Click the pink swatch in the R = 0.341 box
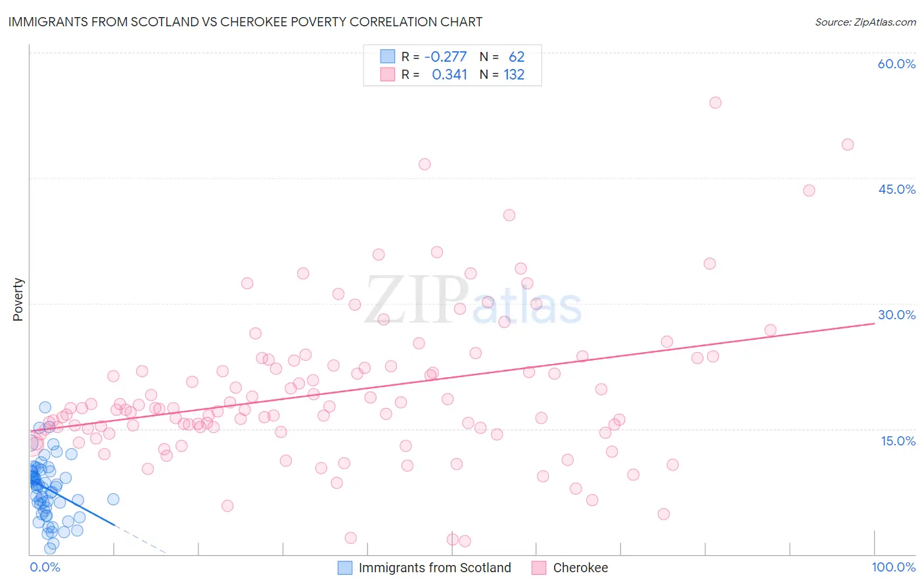This screenshot has width=924, height=586. (388, 74)
